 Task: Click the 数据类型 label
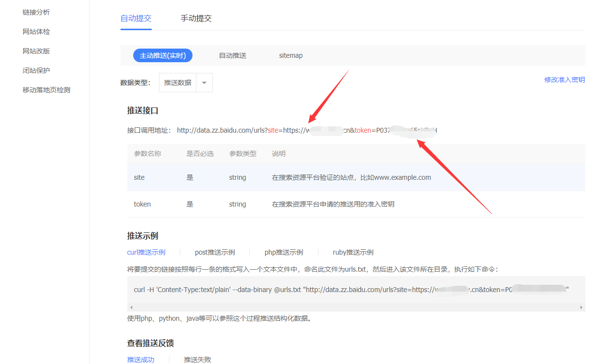coord(136,83)
